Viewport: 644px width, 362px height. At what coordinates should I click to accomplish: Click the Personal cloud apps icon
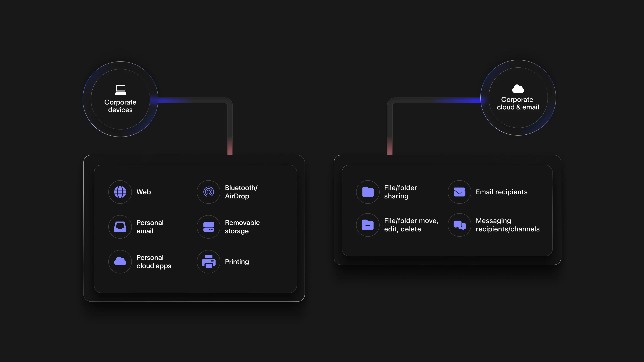[x=120, y=261]
